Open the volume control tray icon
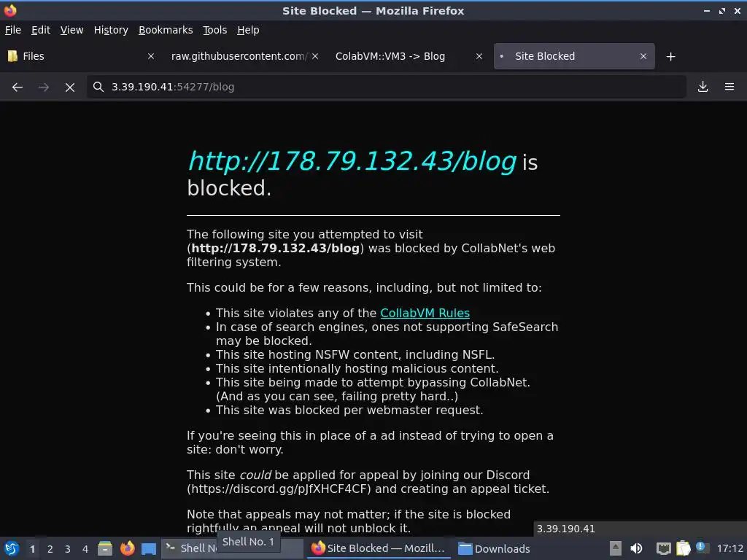This screenshot has width=747, height=560. click(x=636, y=548)
